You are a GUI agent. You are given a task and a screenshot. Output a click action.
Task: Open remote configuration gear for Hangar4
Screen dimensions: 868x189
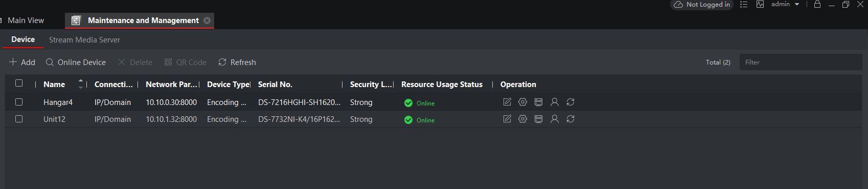(x=522, y=102)
